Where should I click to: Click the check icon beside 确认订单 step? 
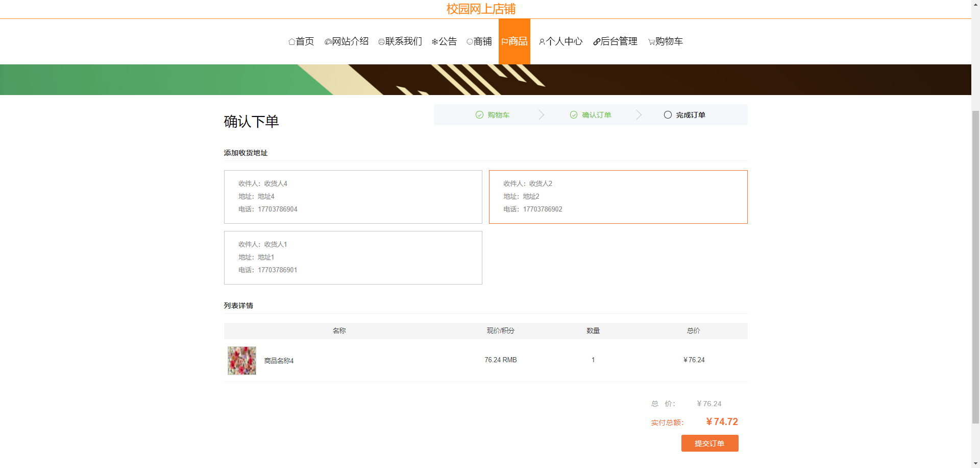[x=574, y=115]
